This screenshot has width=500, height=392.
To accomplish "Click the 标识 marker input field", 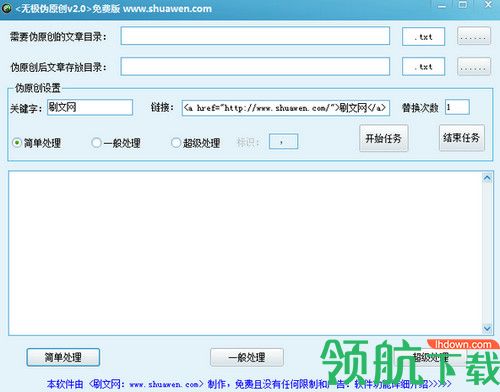I will (x=283, y=142).
